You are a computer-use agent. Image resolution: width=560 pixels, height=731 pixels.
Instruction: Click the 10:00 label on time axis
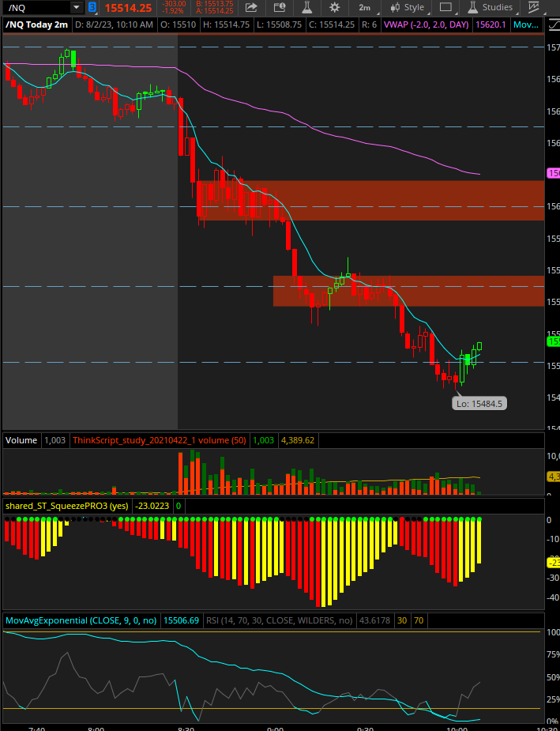click(457, 728)
